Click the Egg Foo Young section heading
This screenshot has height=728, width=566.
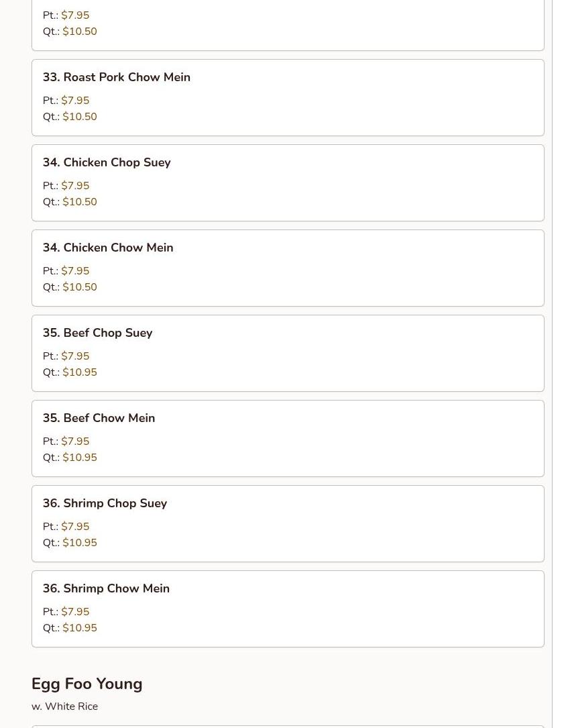pos(87,684)
